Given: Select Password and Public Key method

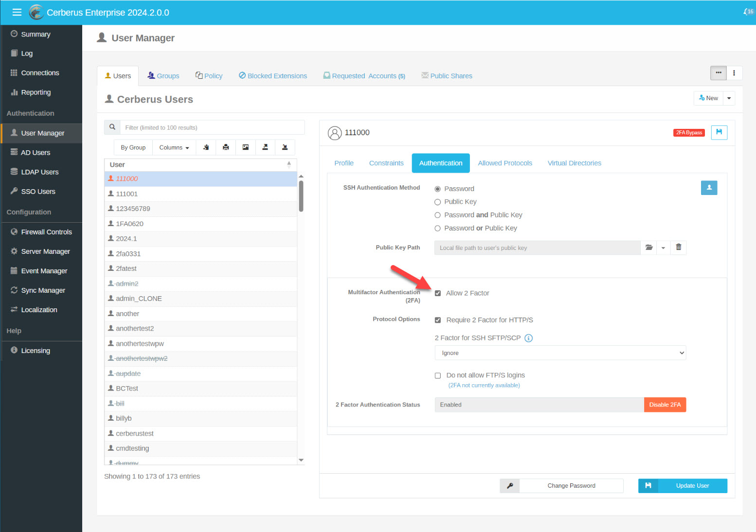Looking at the screenshot, I should click(x=437, y=215).
